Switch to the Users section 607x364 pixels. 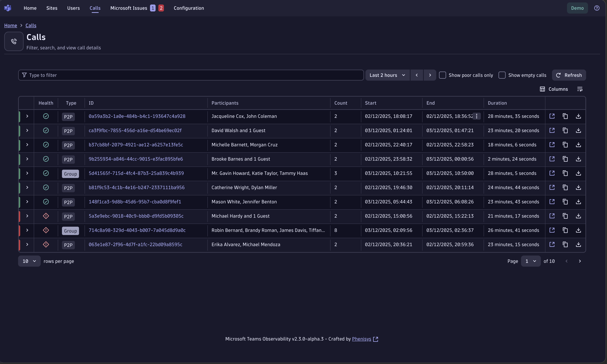point(73,8)
